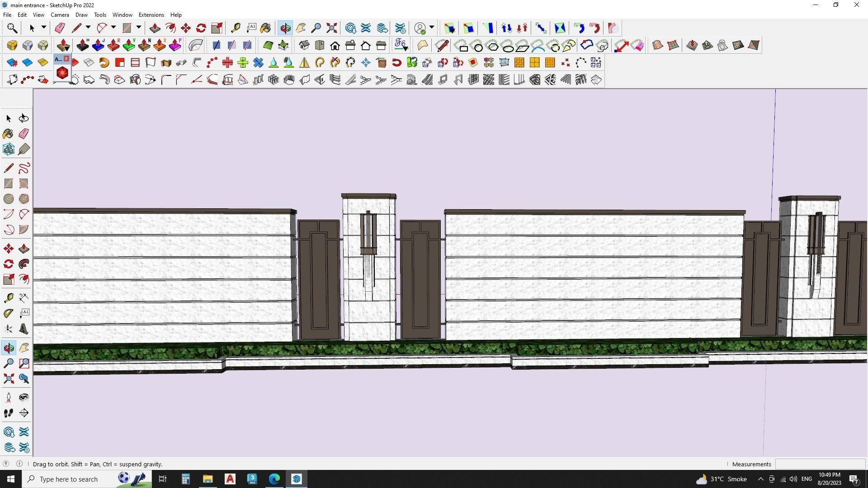Image resolution: width=868 pixels, height=488 pixels.
Task: Select the Move tool in left panel
Action: [9, 249]
